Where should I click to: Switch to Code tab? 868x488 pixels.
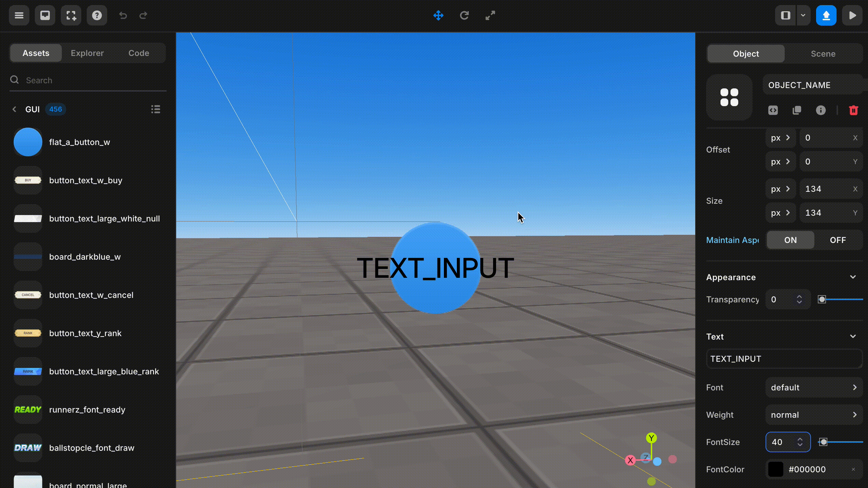(x=139, y=53)
